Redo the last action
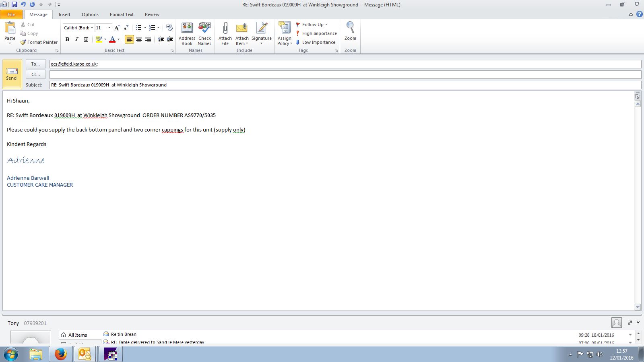 32,4
